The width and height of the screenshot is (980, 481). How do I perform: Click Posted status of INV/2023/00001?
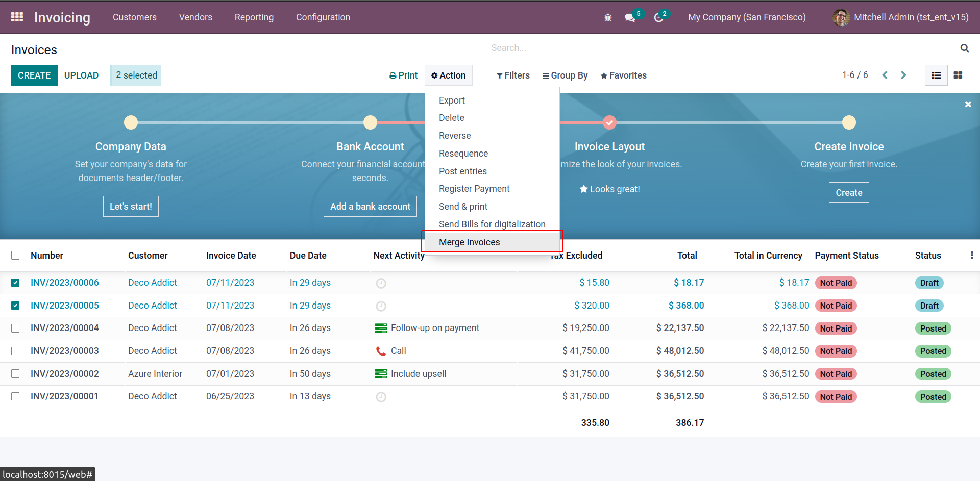click(933, 397)
